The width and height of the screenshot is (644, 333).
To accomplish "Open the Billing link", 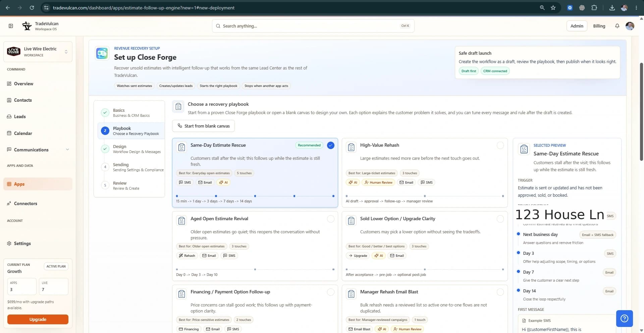I will pyautogui.click(x=599, y=26).
